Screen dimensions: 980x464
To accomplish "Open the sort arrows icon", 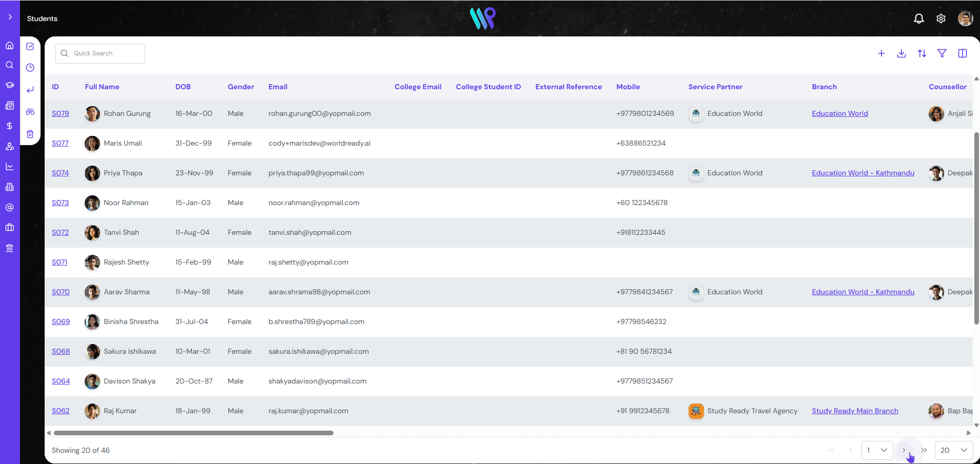I will tap(922, 53).
